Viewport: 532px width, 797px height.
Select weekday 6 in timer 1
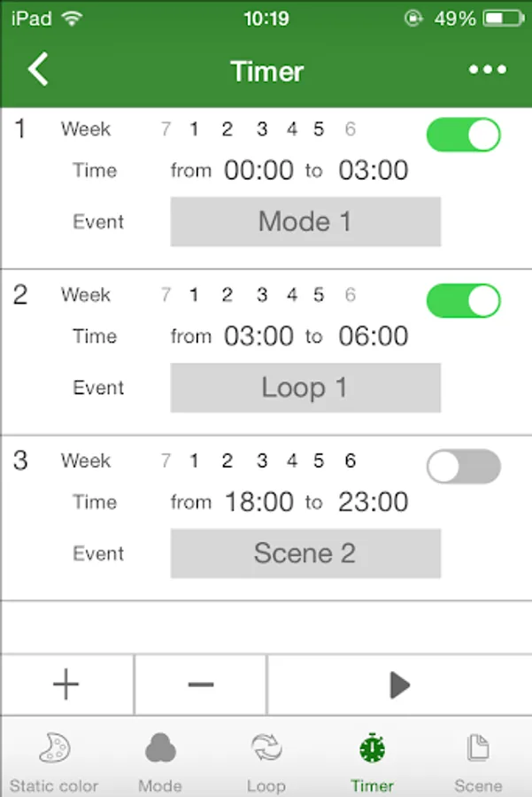pos(351,129)
